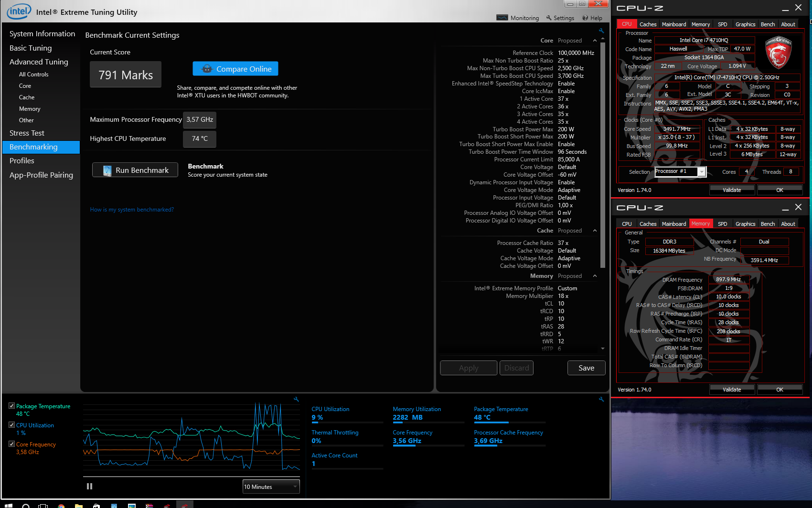Click the Run Benchmark button
812x508 pixels.
[135, 170]
